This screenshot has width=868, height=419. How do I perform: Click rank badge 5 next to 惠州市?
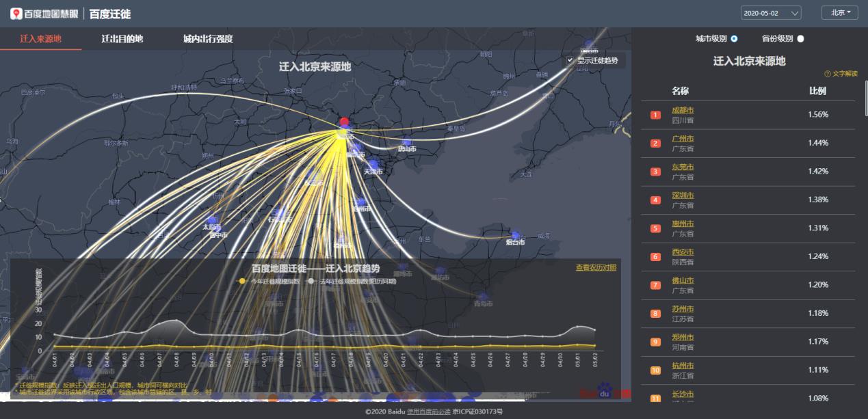(655, 228)
